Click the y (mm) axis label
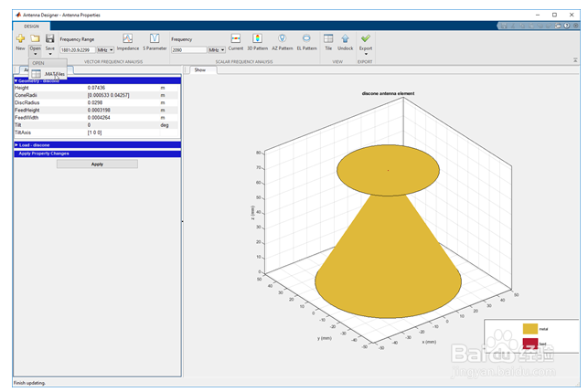 pos(325,338)
